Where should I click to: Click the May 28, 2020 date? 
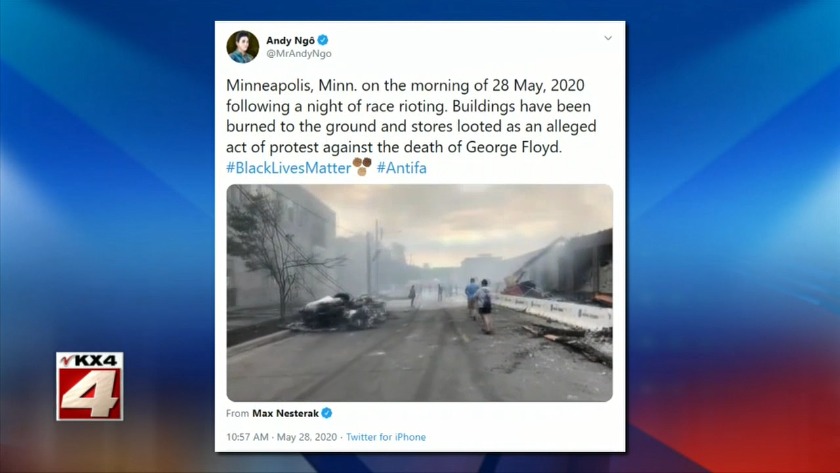[x=307, y=437]
